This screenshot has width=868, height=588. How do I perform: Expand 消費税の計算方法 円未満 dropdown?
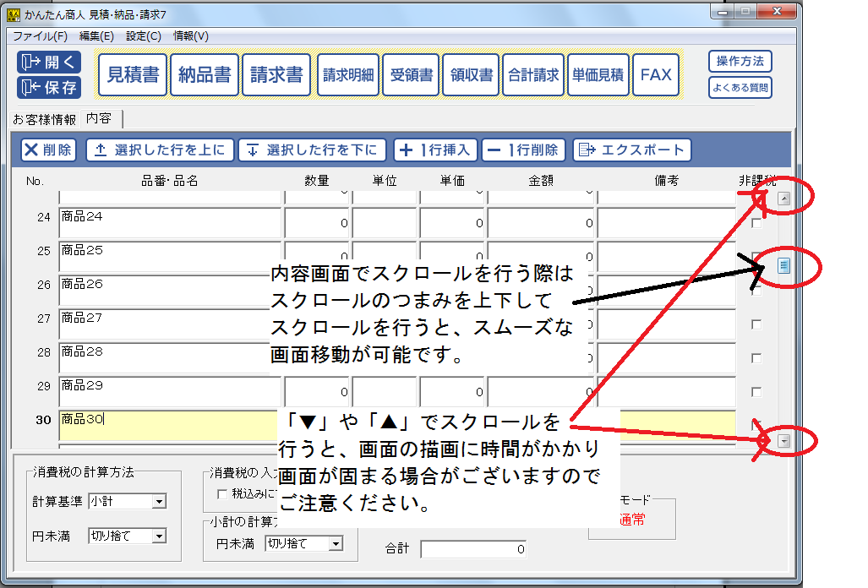pos(160,536)
